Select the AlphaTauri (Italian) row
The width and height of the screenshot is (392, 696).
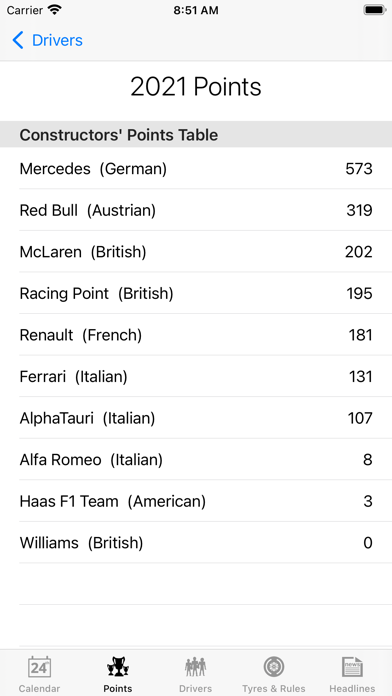[x=196, y=418]
